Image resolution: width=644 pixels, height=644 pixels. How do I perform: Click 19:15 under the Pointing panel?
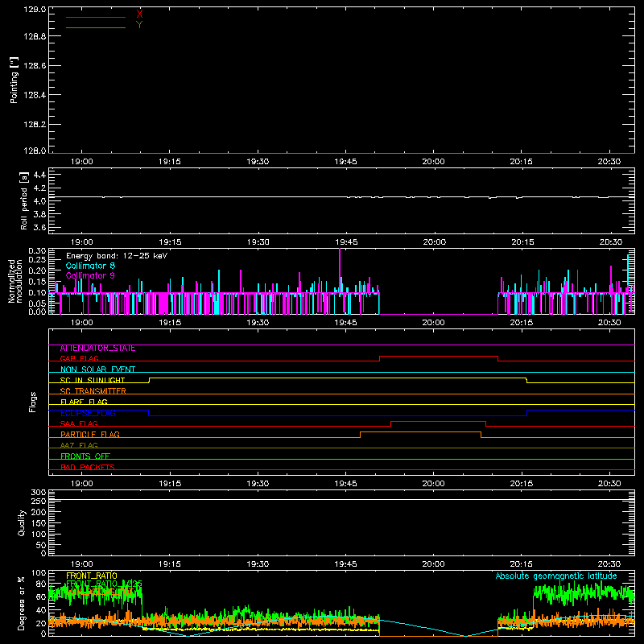(x=170, y=162)
